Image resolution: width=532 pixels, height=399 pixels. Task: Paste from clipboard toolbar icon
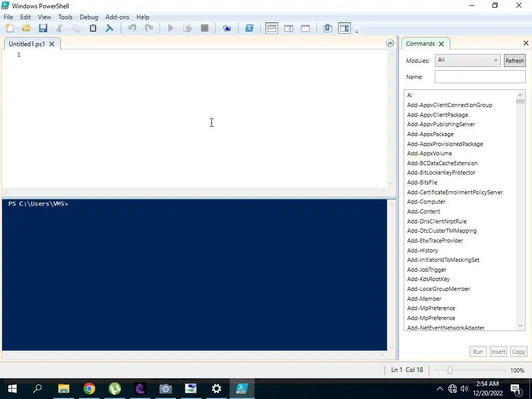pyautogui.click(x=92, y=28)
